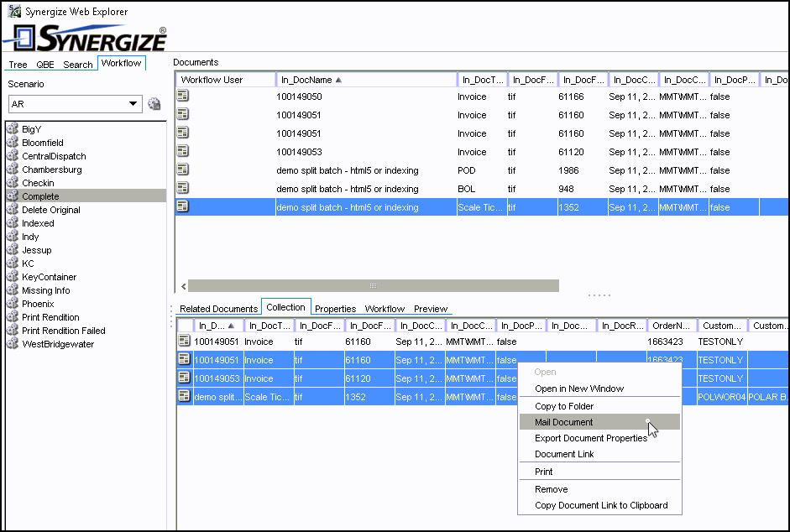Click the refresh icon beside the Scenario dropdown
The height and width of the screenshot is (532, 790).
coord(154,104)
